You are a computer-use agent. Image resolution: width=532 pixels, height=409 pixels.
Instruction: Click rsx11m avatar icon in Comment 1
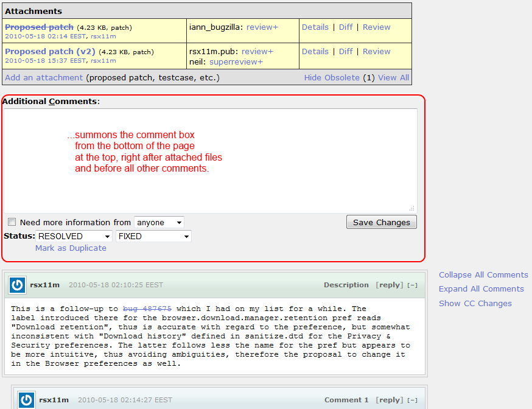26,400
